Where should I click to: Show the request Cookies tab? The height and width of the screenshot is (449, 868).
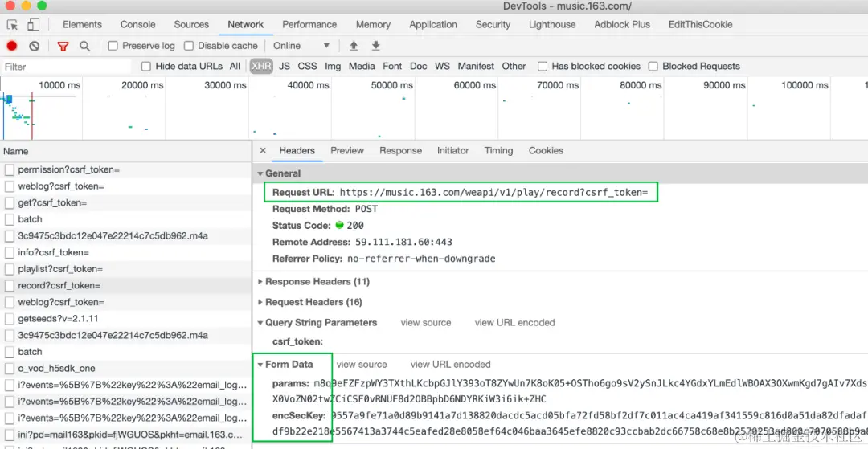[546, 151]
